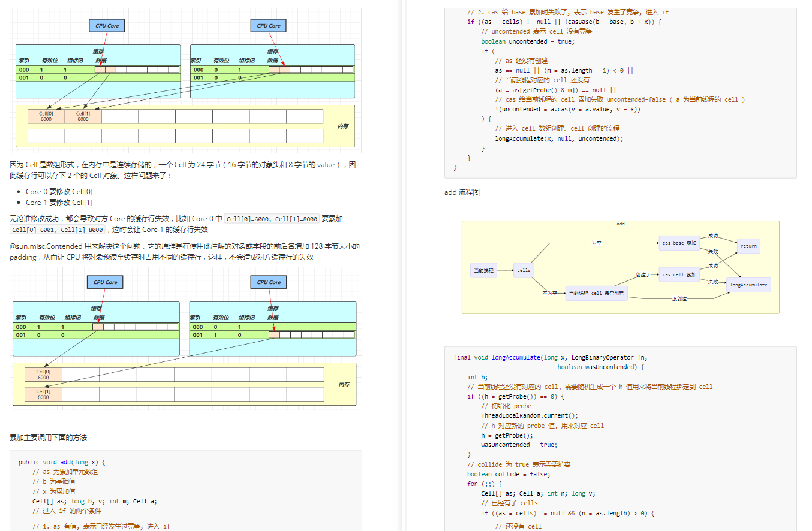Viewport: 812px width, 531px height.
Task: Click comment "// 初始化 probe"
Action: [x=506, y=406]
